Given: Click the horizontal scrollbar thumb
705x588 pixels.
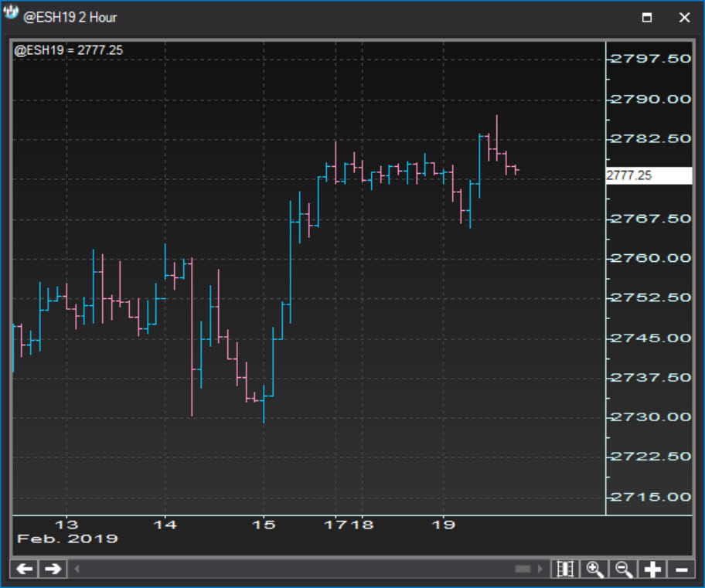Looking at the screenshot, I should pos(523,569).
